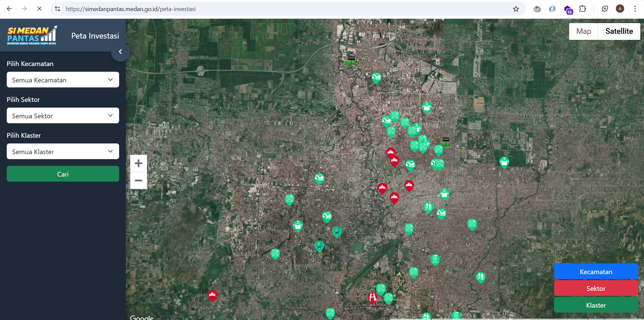Viewport: 644px width, 320px height.
Task: Stop loading the page
Action: (x=39, y=9)
